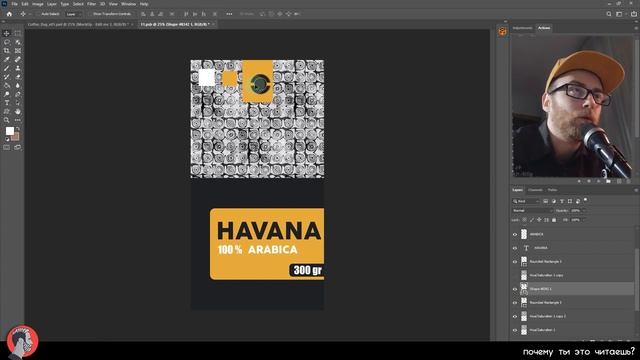
Task: Select the Healing Brush tool
Action: [18, 60]
